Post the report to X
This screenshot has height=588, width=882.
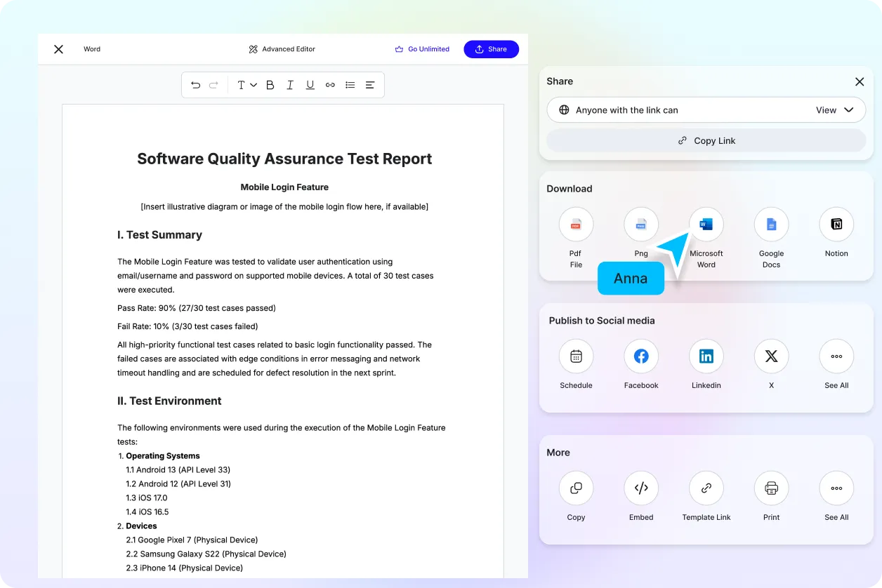(771, 356)
